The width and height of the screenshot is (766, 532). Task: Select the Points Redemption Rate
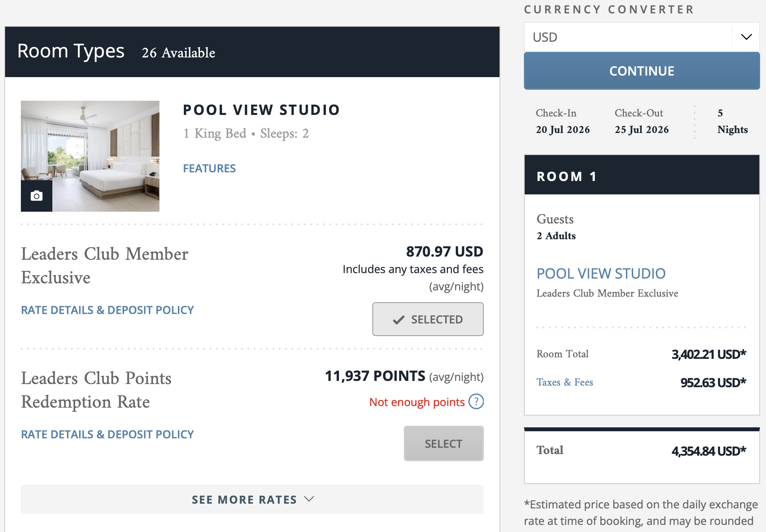click(x=443, y=443)
